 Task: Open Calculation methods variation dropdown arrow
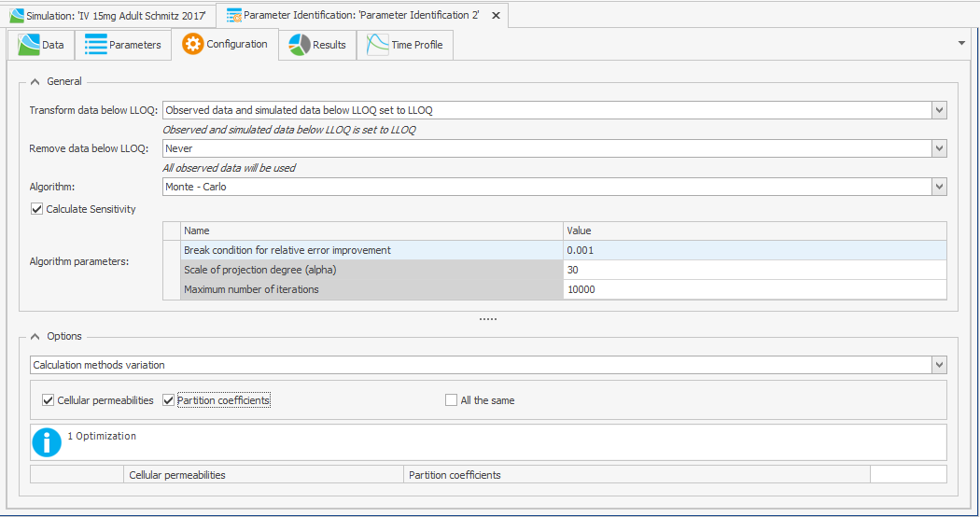pyautogui.click(x=939, y=365)
